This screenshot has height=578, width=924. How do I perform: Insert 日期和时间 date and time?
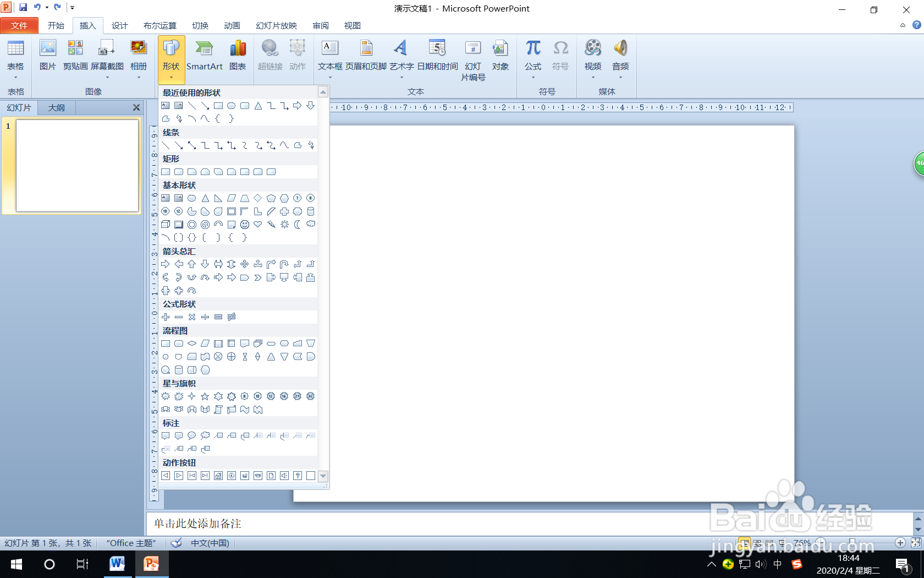[437, 56]
